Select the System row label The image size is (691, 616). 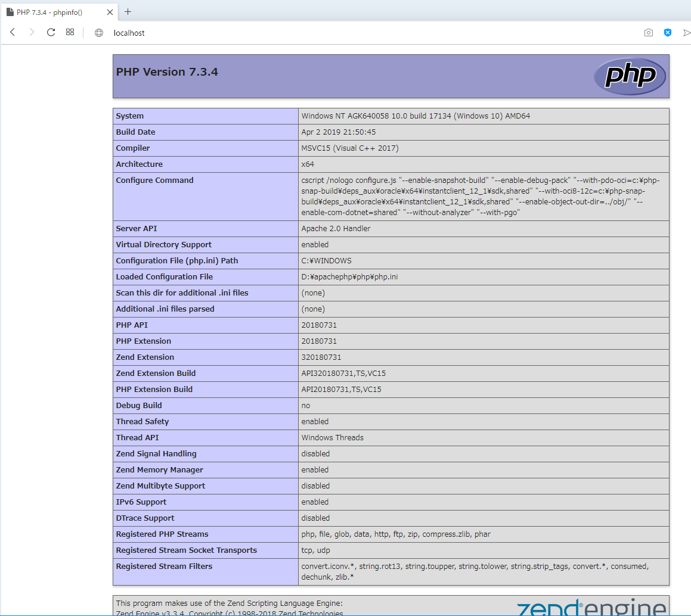click(x=130, y=116)
